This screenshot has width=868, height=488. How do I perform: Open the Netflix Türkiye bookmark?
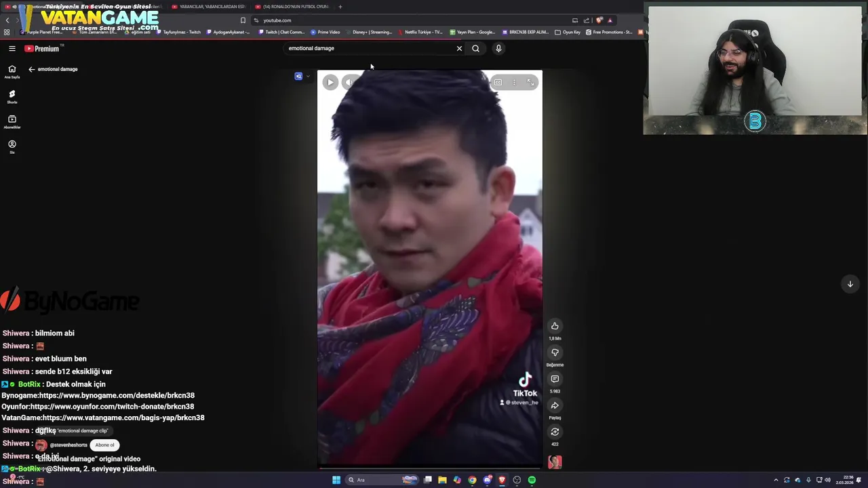coord(420,32)
